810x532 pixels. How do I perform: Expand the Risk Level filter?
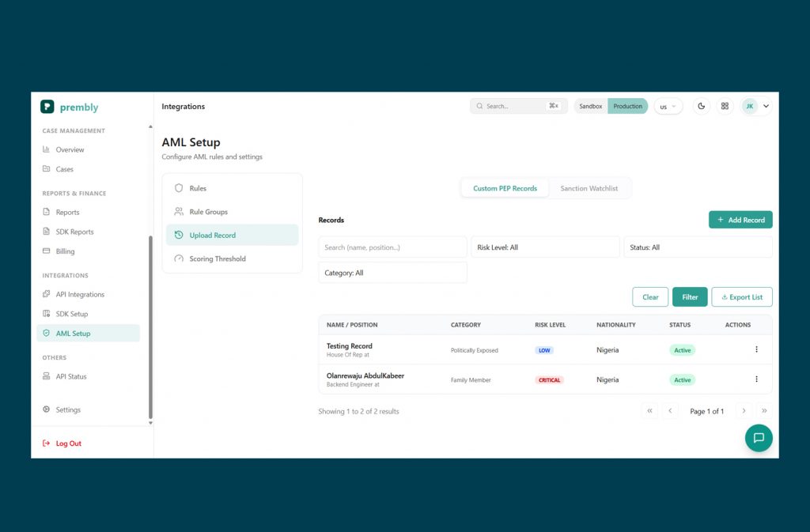pos(545,247)
